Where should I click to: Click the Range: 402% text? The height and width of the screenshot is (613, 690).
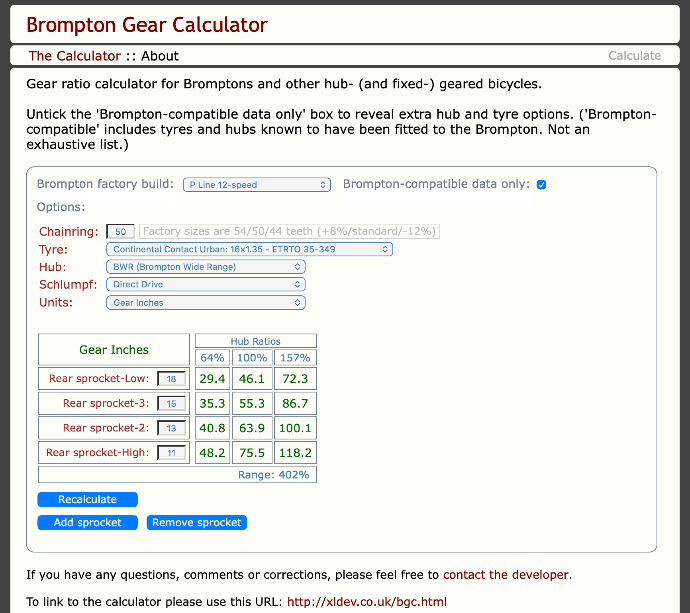273,475
